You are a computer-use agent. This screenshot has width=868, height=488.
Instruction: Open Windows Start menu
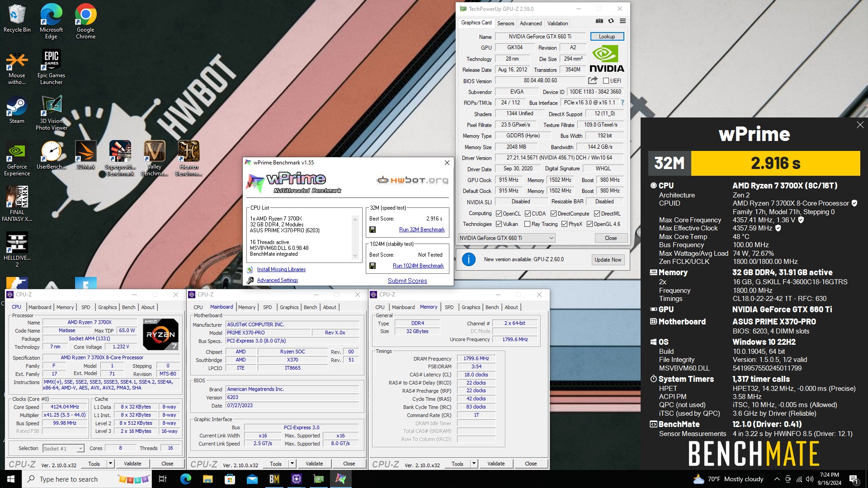[x=11, y=479]
